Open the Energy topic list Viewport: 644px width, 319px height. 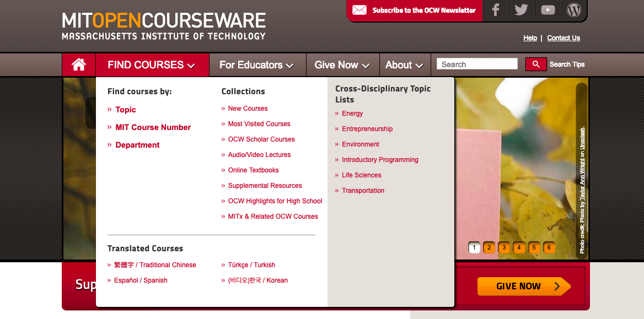click(x=352, y=113)
